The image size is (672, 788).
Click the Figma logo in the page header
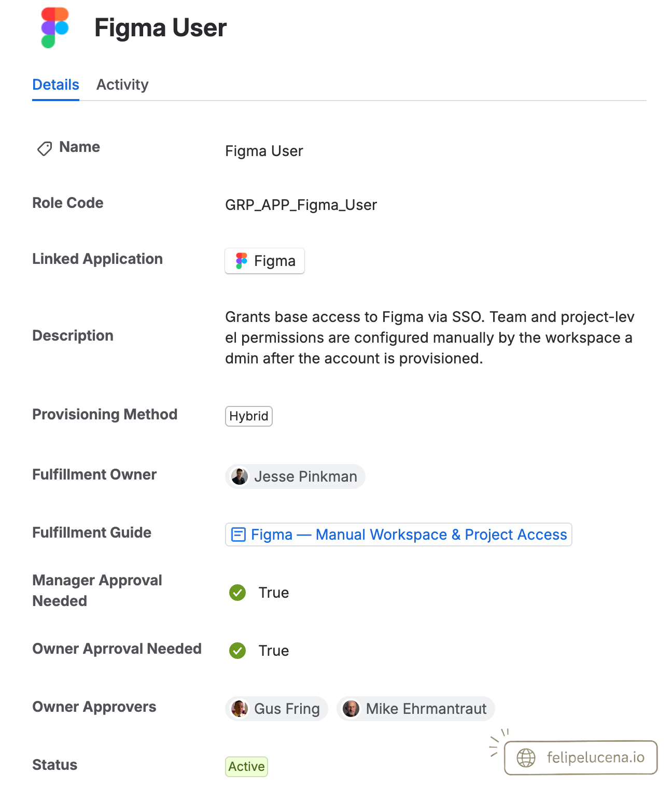tap(55, 28)
